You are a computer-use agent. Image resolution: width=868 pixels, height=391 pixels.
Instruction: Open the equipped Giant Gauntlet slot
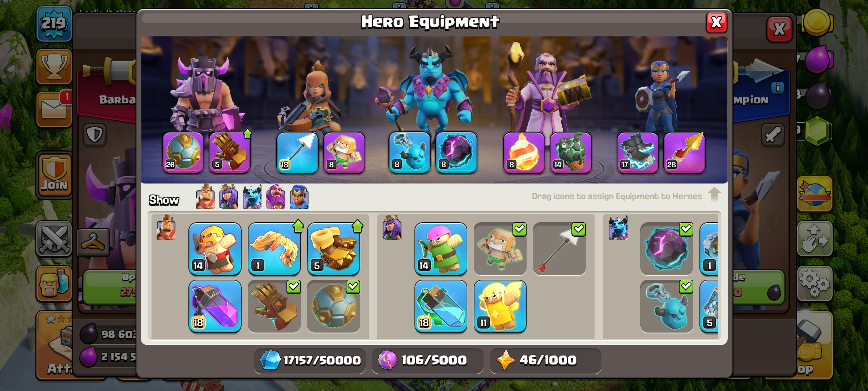(x=230, y=152)
